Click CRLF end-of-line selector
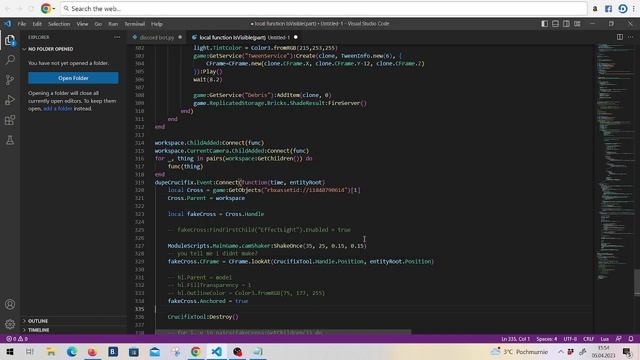The width and height of the screenshot is (640, 360). pyautogui.click(x=589, y=339)
